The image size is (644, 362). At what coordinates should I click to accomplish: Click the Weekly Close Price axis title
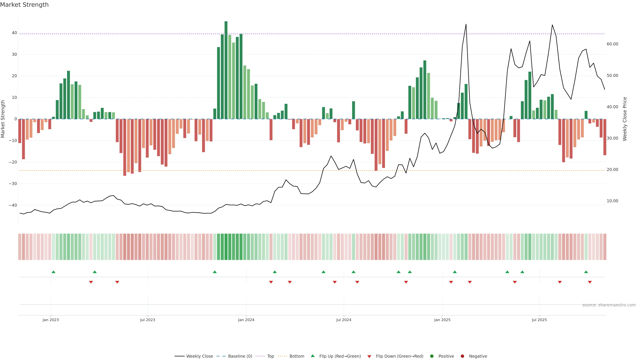pos(625,119)
